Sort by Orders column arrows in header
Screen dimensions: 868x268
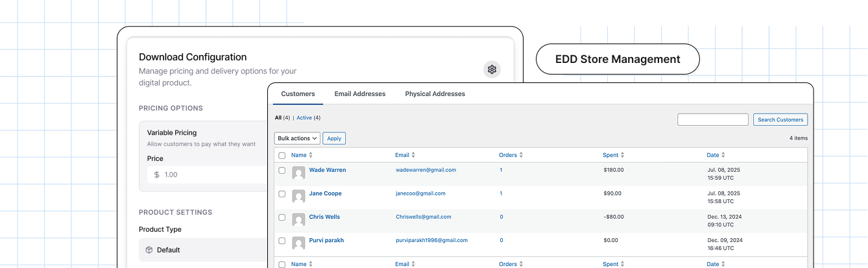pos(521,155)
